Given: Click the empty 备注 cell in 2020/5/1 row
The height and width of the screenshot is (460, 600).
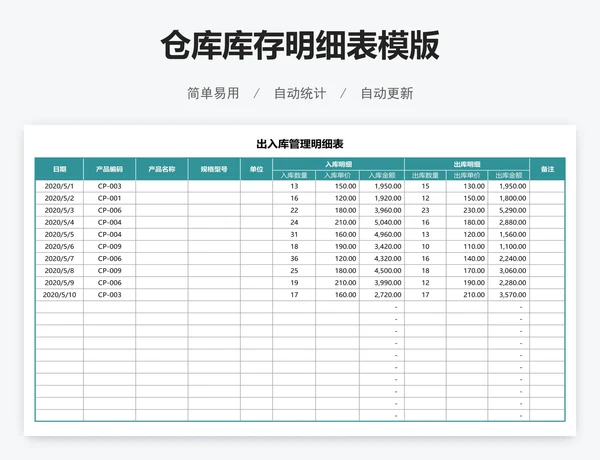Looking at the screenshot, I should [x=547, y=186].
